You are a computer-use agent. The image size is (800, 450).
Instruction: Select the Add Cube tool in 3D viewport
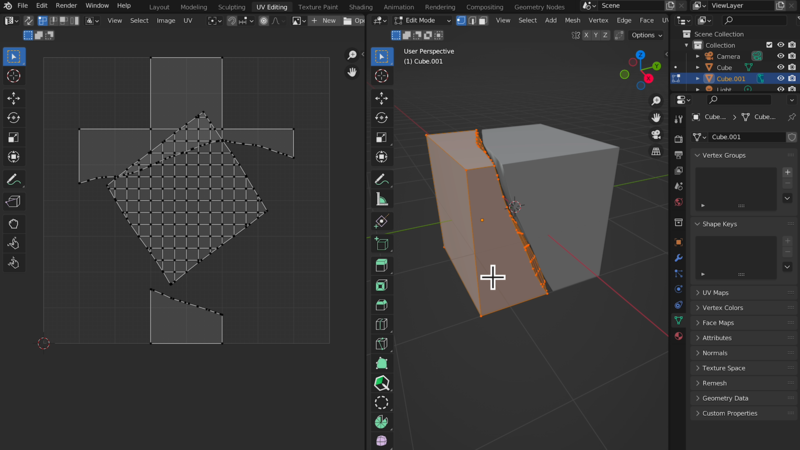point(382,243)
